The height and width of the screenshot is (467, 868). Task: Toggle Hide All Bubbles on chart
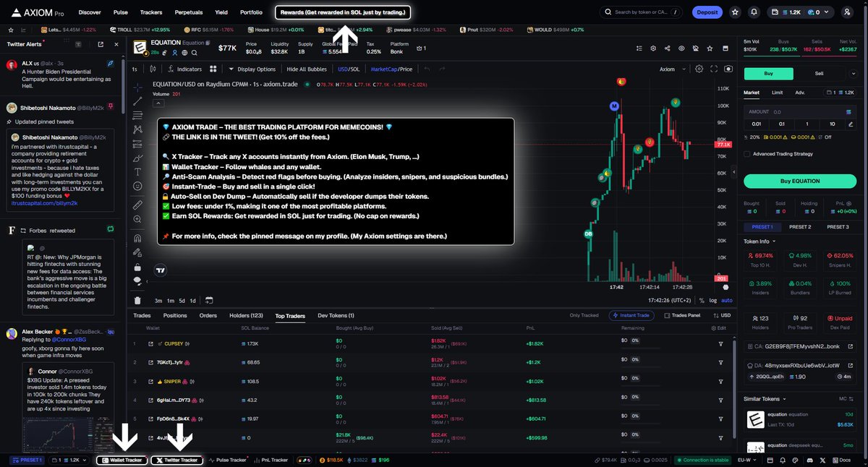coord(307,69)
